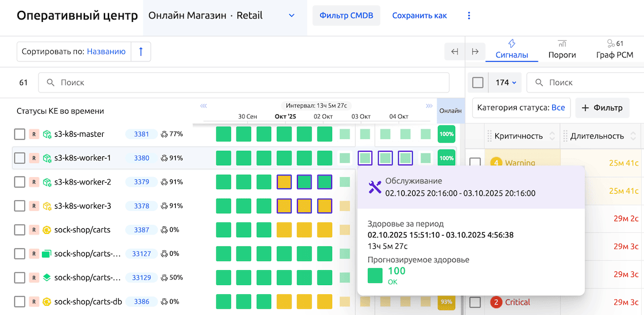Viewport: 644px width, 315px height.
Task: Tick the s3-k8s-master row checkbox
Action: [20, 134]
